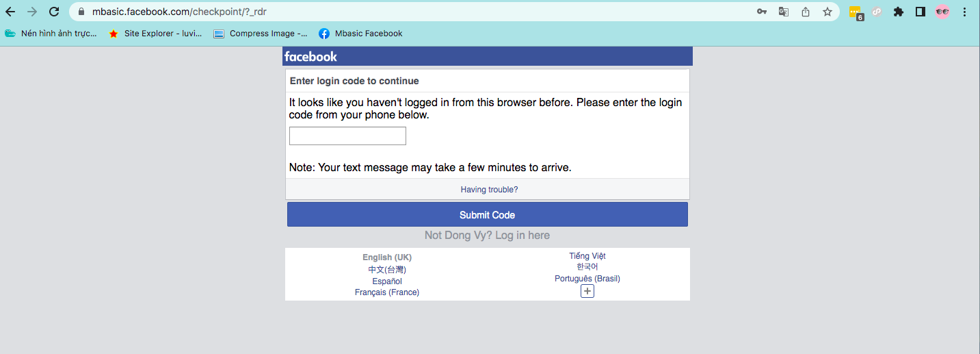Image resolution: width=980 pixels, height=354 pixels.
Task: Open the yellow extension with badge 6
Action: click(856, 12)
